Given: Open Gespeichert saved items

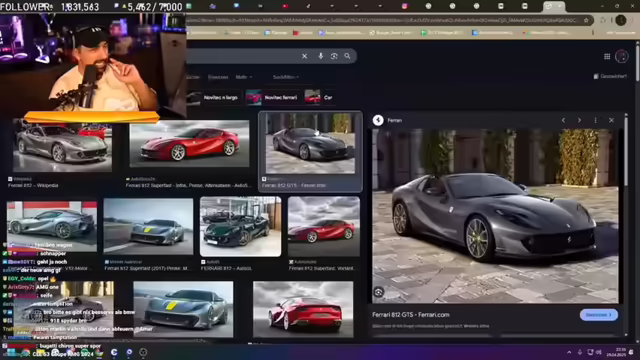Looking at the screenshot, I should tap(611, 76).
